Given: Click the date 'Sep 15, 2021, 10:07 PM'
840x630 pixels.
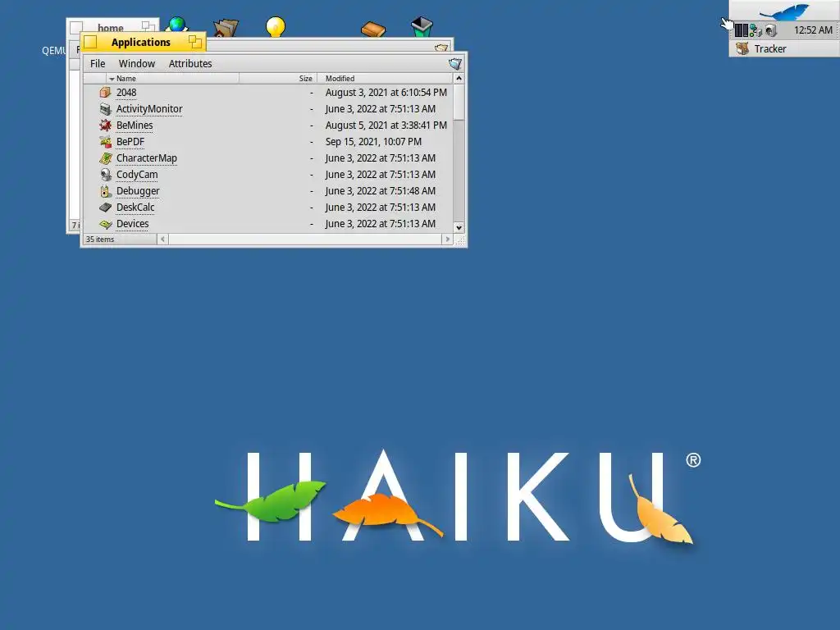Looking at the screenshot, I should 373,142.
